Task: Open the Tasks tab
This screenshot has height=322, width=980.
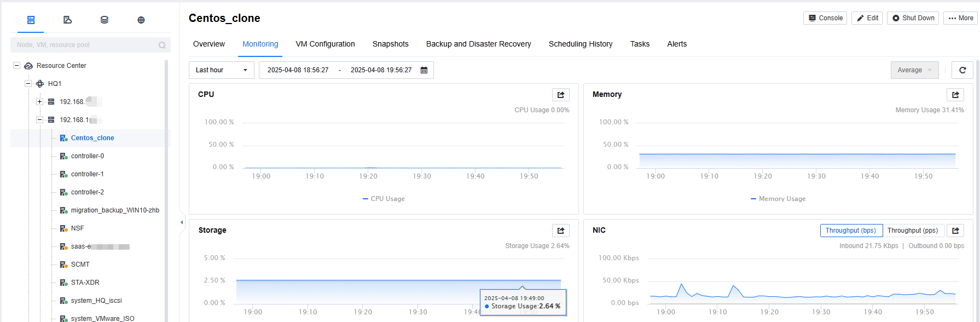Action: pyautogui.click(x=640, y=44)
